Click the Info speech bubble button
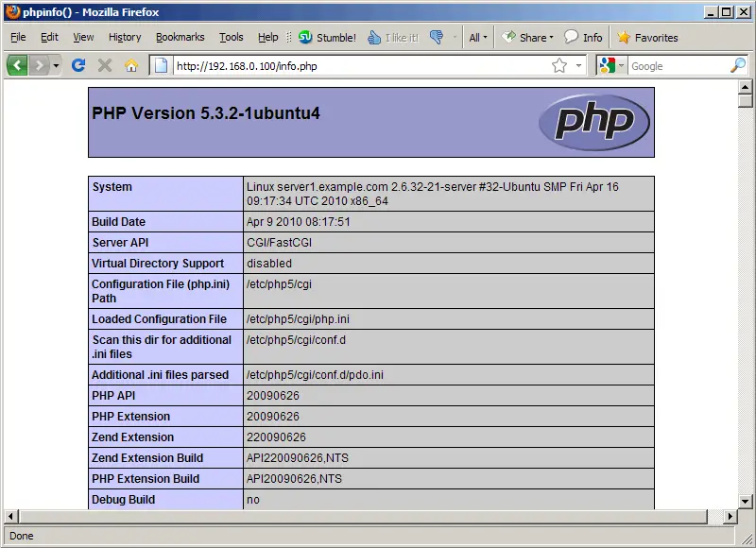This screenshot has width=756, height=548. (x=583, y=37)
